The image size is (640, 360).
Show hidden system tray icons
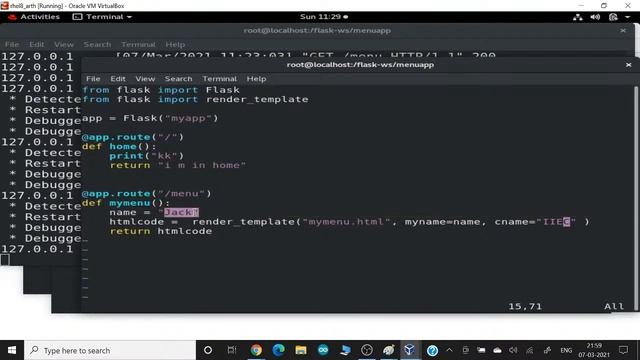(x=449, y=350)
